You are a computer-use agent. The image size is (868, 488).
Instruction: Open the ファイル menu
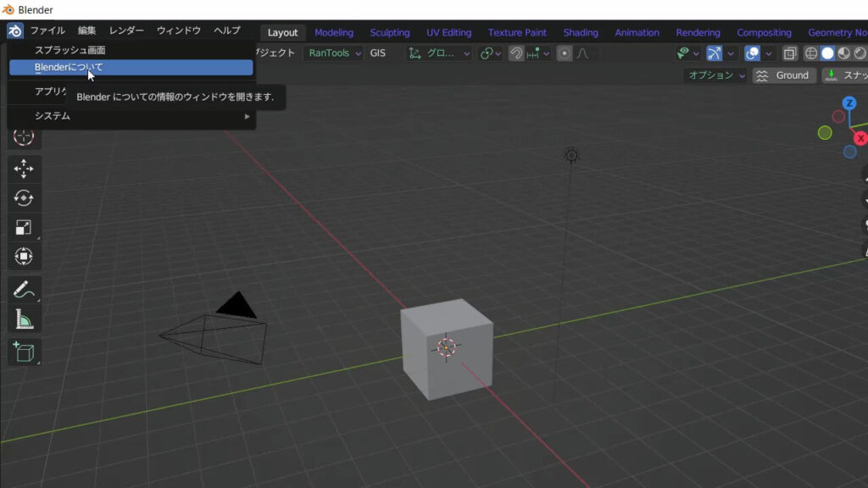(47, 30)
